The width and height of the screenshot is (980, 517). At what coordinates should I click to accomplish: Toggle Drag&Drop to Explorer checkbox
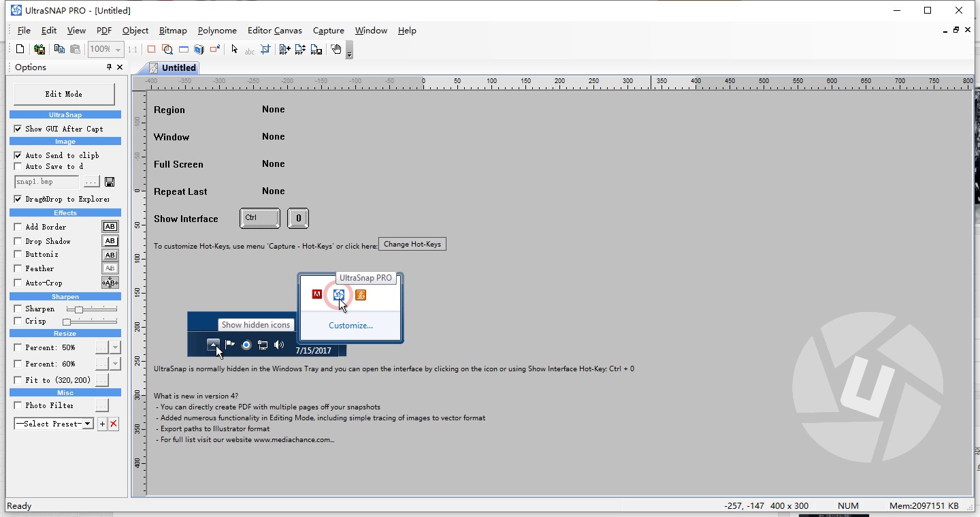[x=18, y=199]
